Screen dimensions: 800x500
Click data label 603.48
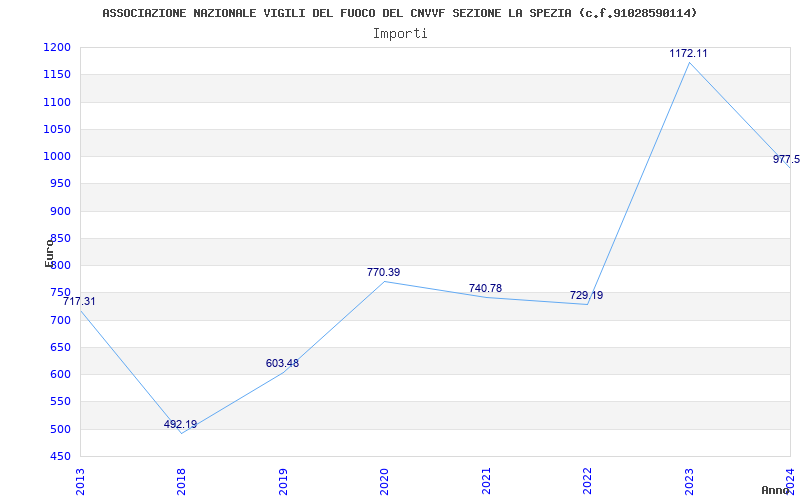click(x=282, y=364)
